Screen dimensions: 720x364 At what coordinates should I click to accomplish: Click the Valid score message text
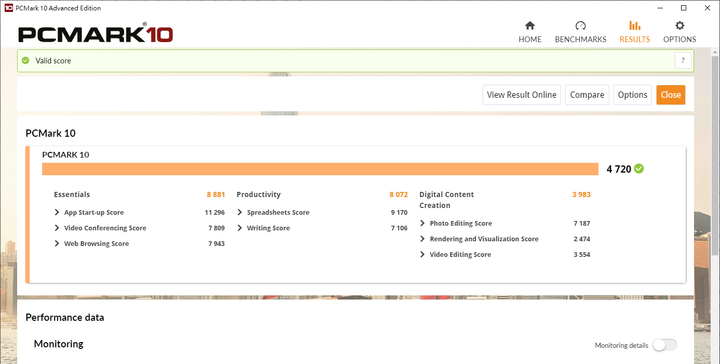[x=53, y=61]
